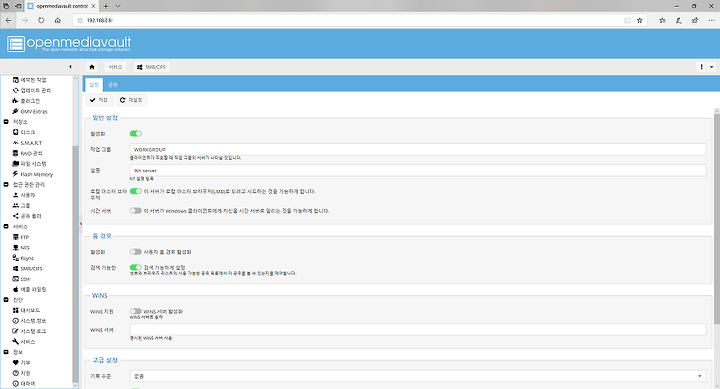The image size is (720, 389).
Task: Select SMB/CIFS in the sidebar tree
Action: (28, 269)
